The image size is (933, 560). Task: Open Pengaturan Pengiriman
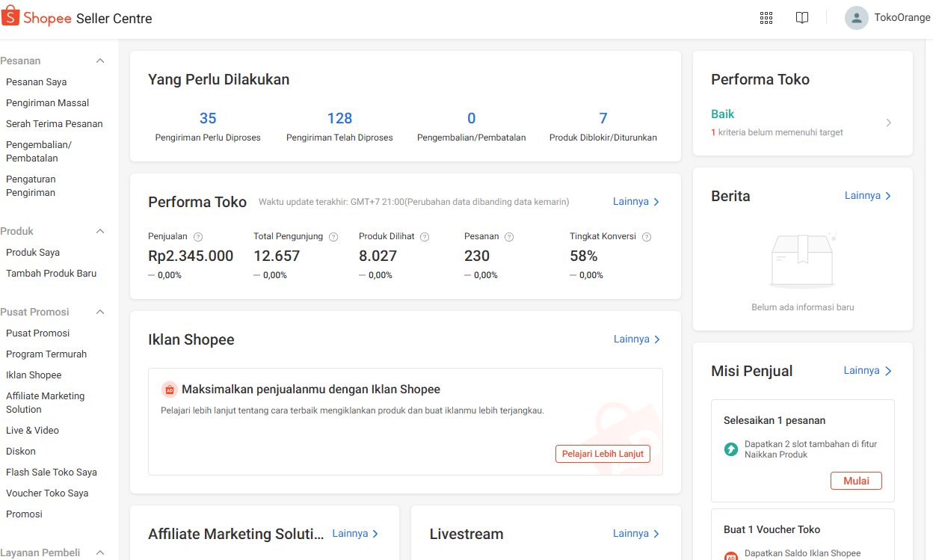click(x=31, y=186)
